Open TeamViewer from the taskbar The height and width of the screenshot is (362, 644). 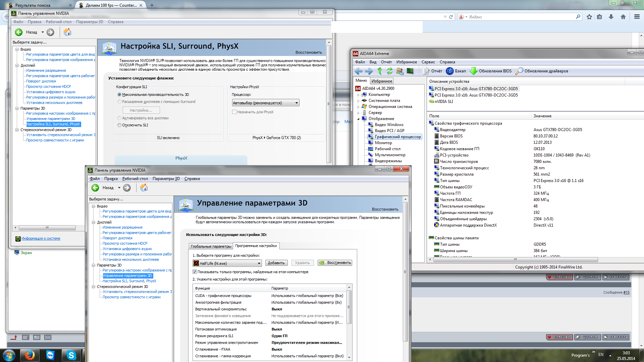[50, 355]
